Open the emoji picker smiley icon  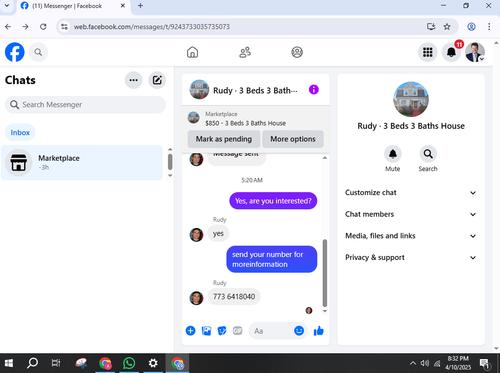tap(299, 331)
